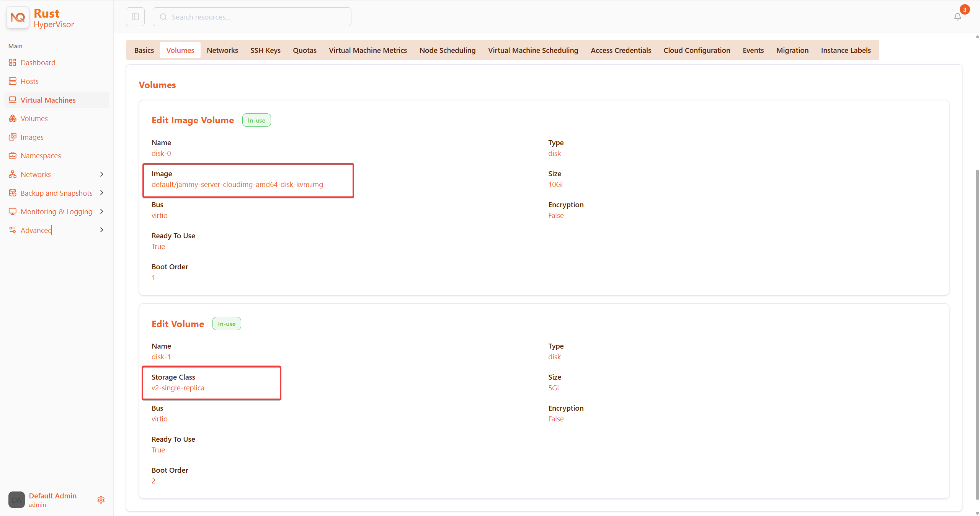Open Virtual Machine Scheduling tab
Screen dimensions: 980x516
(x=533, y=50)
